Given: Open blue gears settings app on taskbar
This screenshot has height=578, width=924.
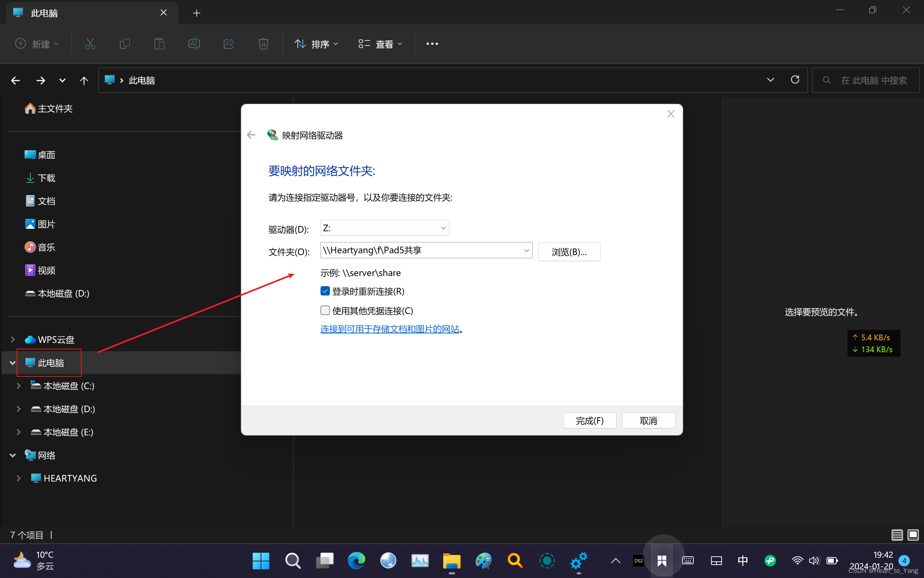Looking at the screenshot, I should (579, 561).
